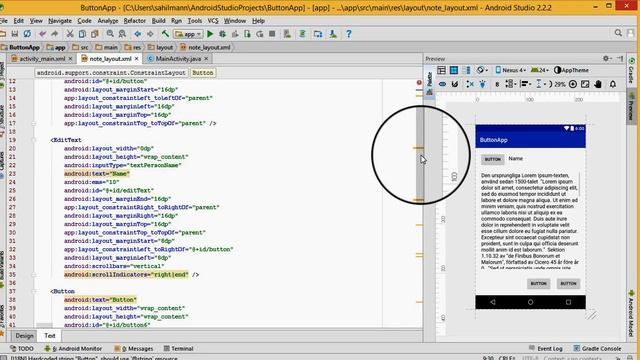Image resolution: width=640 pixels, height=360 pixels.
Task: Toggle Show Constraints eye icon
Action: pos(442,84)
